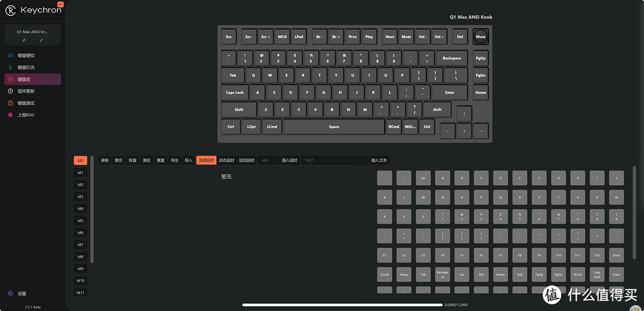Click the Backspace key on the keyboard preview

point(452,58)
